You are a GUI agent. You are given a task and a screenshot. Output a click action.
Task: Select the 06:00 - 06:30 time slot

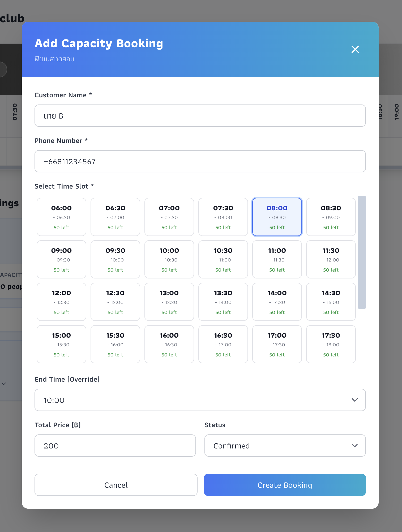[61, 217]
